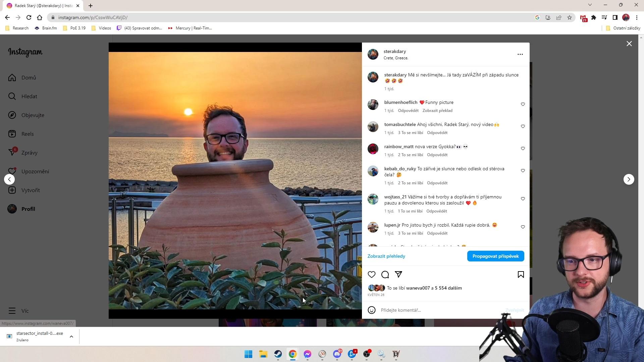
Task: Open the Mercury Real-Time bookmark
Action: (x=190, y=28)
